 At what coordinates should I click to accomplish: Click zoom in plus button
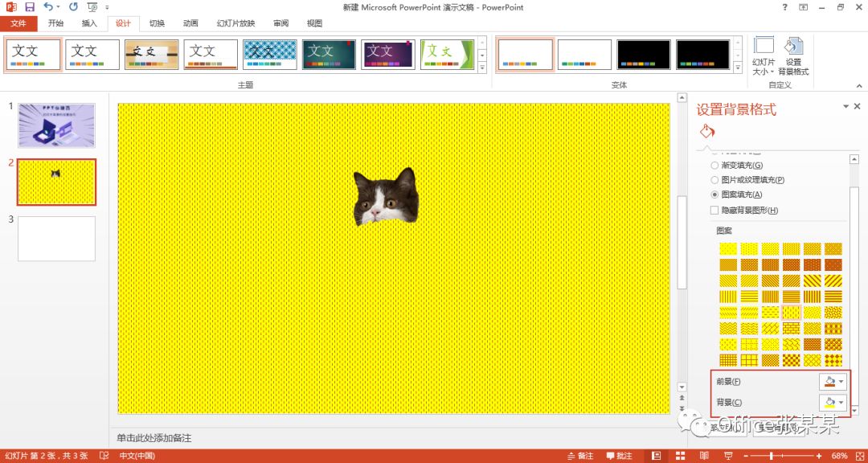(x=819, y=457)
